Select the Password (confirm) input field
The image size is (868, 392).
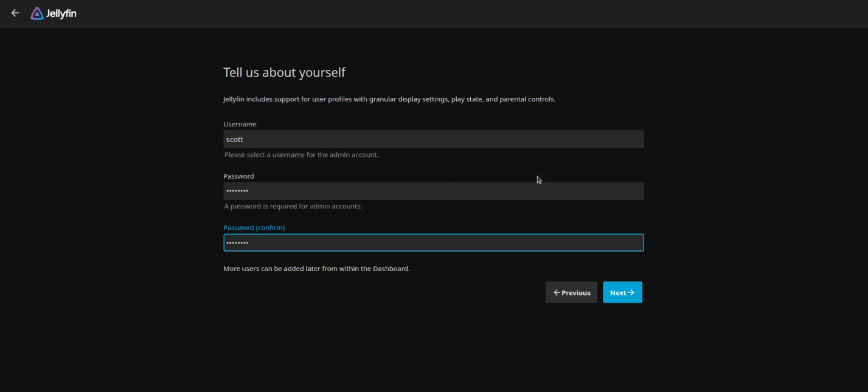point(433,242)
